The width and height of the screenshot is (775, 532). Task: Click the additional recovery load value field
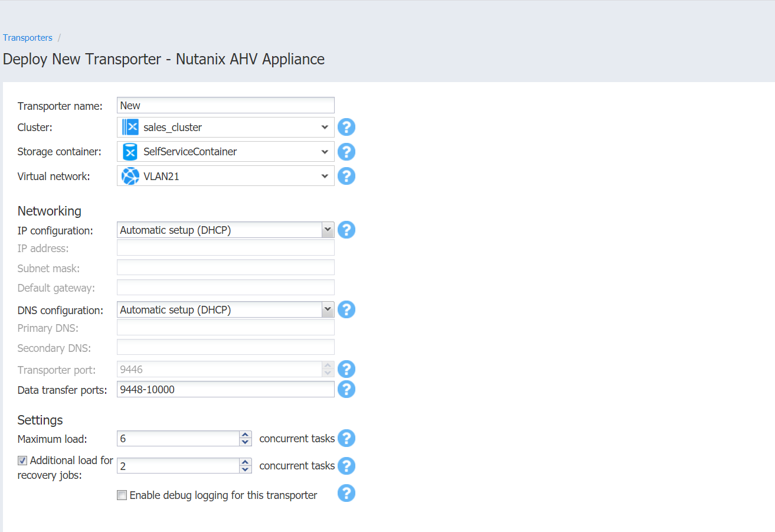(178, 466)
